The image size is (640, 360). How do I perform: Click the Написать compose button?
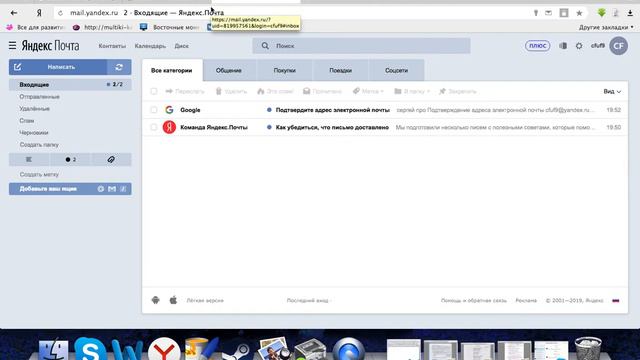coord(58,67)
